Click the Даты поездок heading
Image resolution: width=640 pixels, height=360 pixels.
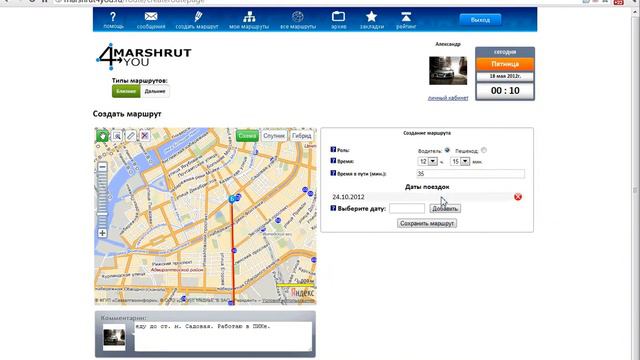(x=427, y=187)
